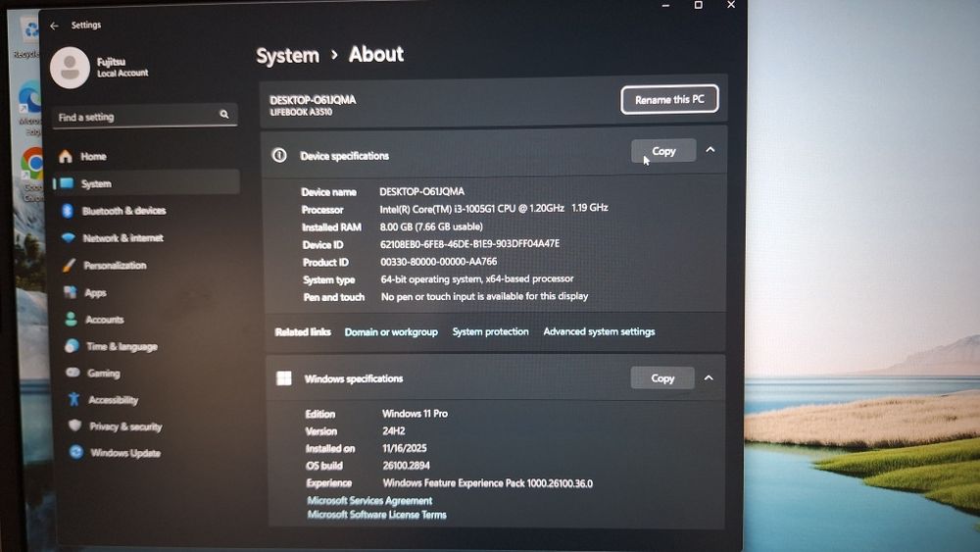Click the Pen and touch value text

pos(484,296)
